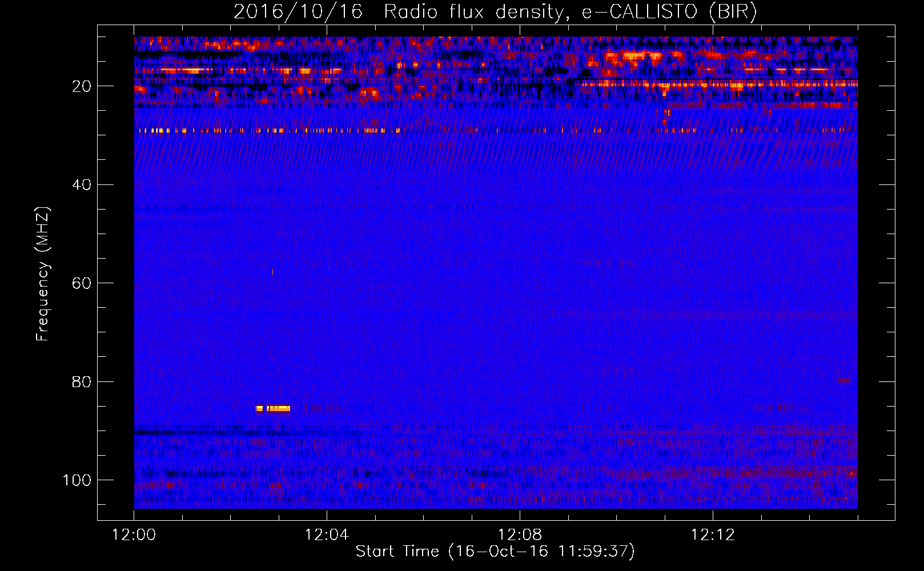Viewport: 924px width, 571px height.
Task: Click the "100" frequency tick label
Action: [77, 480]
